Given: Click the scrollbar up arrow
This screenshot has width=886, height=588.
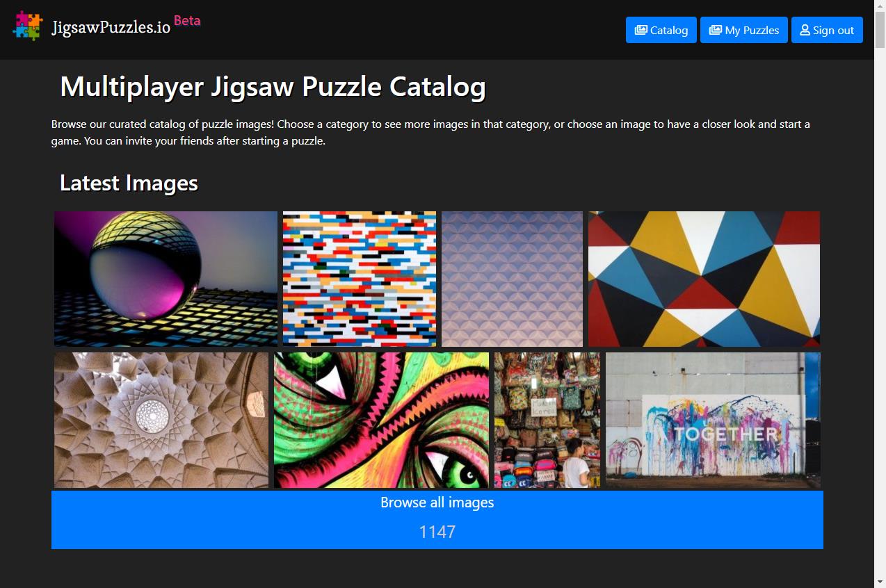Looking at the screenshot, I should 880,6.
